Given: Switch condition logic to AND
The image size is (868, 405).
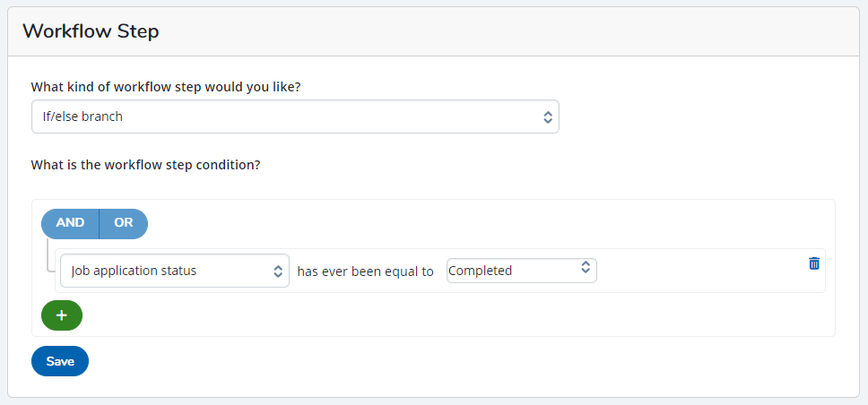Looking at the screenshot, I should (70, 223).
